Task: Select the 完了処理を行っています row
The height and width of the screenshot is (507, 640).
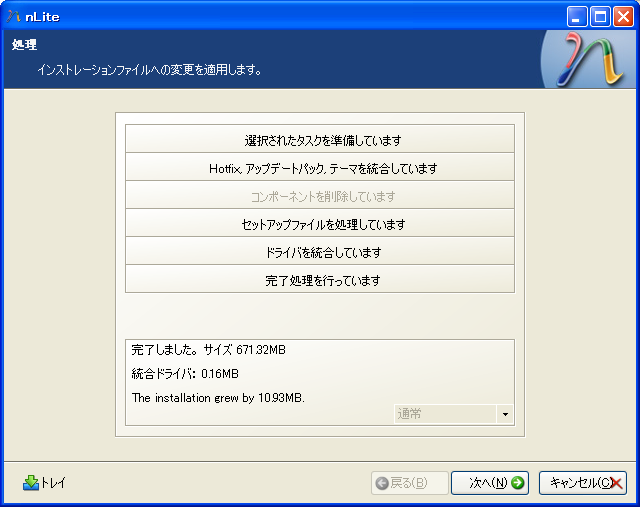Action: [320, 279]
